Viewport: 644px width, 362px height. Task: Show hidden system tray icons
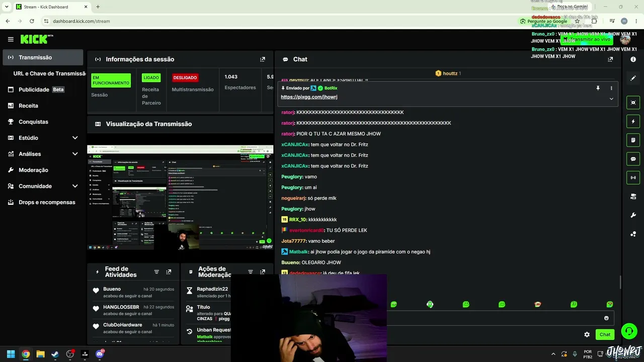click(553, 354)
